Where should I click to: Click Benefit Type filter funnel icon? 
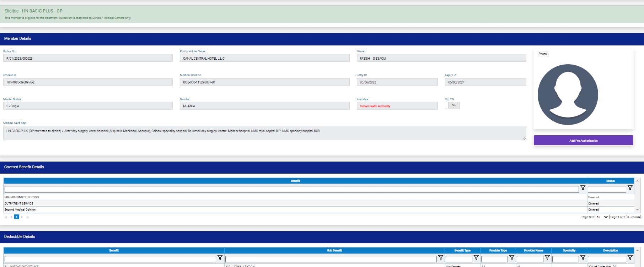(x=476, y=257)
